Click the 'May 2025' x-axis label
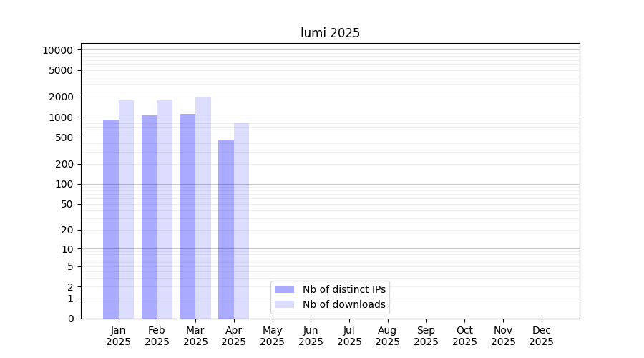 273,336
